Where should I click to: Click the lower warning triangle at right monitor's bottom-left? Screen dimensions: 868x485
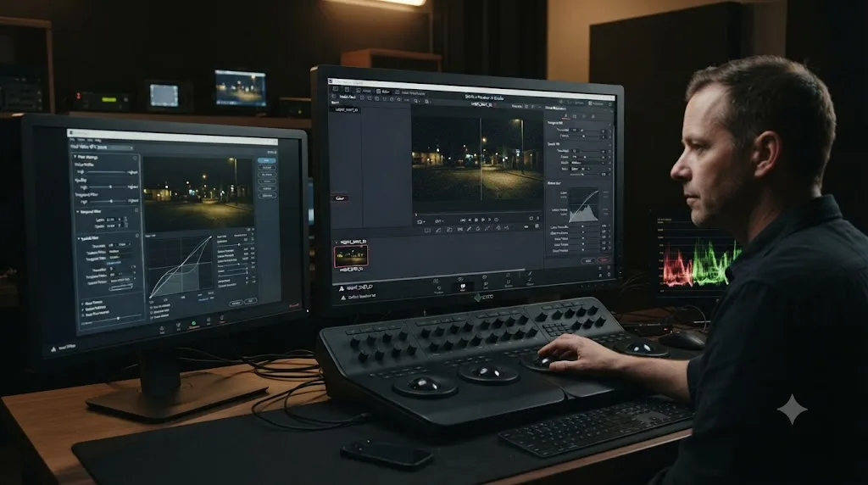(x=343, y=298)
